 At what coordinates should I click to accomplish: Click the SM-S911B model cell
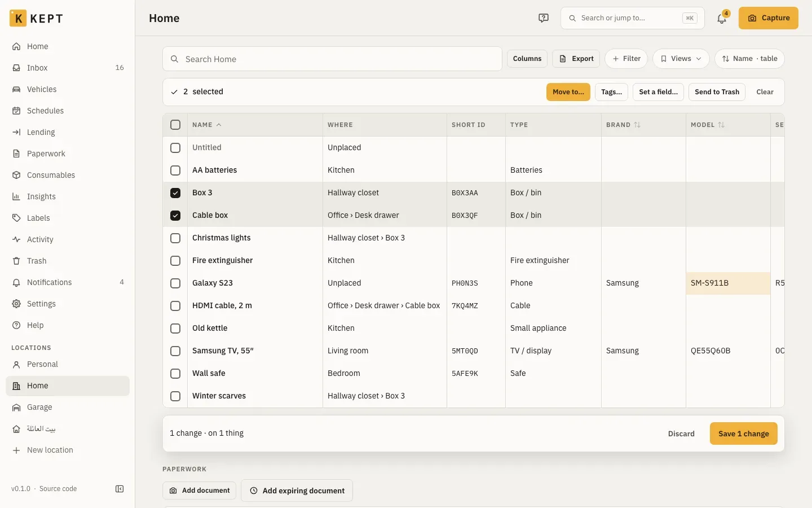(728, 283)
